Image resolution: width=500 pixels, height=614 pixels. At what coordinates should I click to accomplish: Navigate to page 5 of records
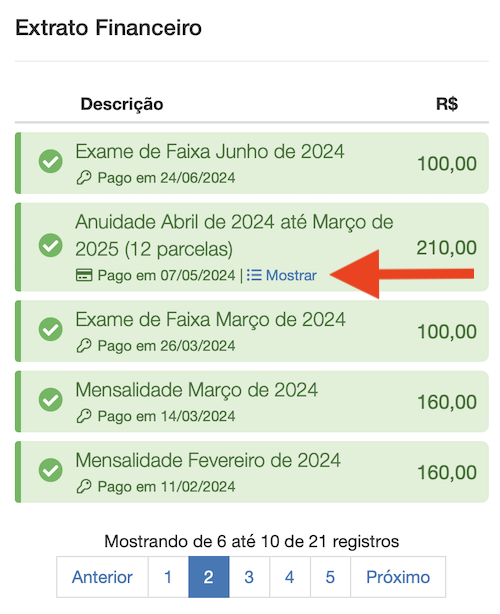(330, 577)
